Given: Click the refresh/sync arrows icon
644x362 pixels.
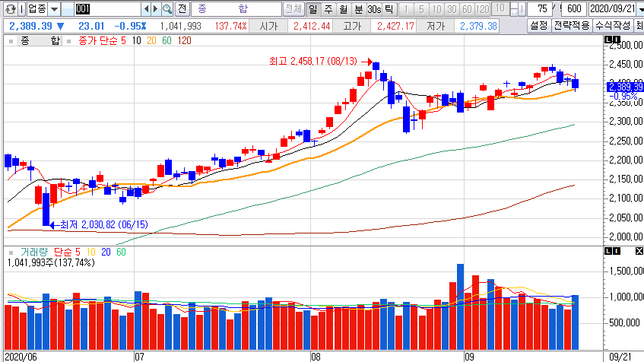Looking at the screenshot, I should (x=10, y=8).
